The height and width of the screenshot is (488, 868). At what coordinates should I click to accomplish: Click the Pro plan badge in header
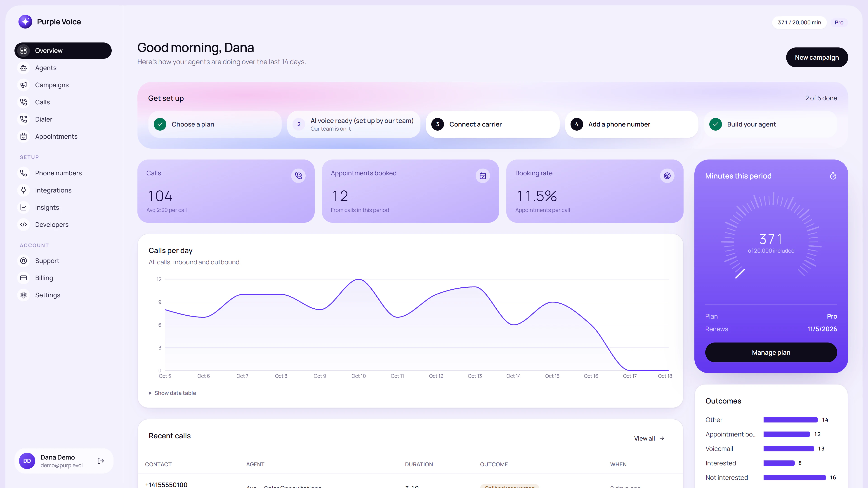(839, 23)
